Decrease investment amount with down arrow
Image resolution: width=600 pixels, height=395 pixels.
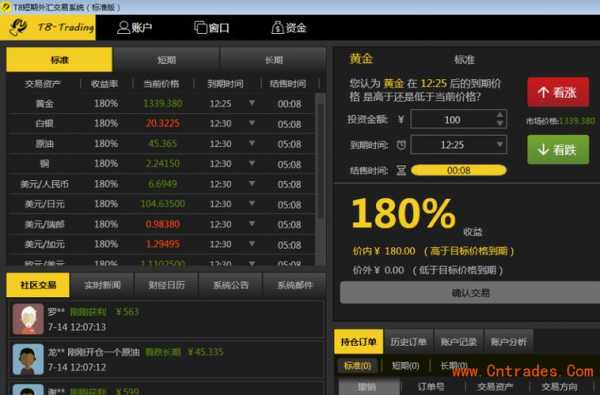pyautogui.click(x=500, y=123)
